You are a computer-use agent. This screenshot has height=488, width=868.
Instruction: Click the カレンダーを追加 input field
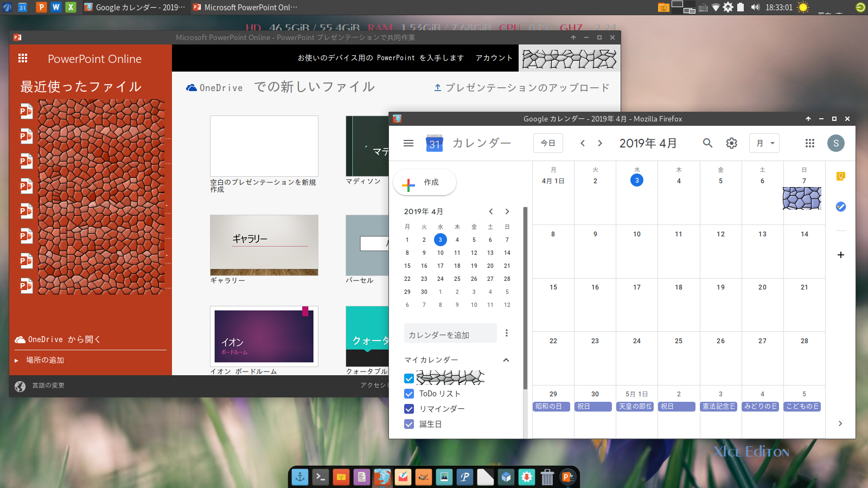tap(450, 333)
